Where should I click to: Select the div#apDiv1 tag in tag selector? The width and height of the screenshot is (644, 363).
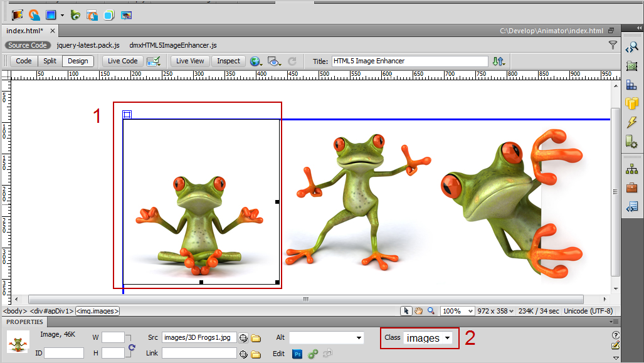coord(51,311)
